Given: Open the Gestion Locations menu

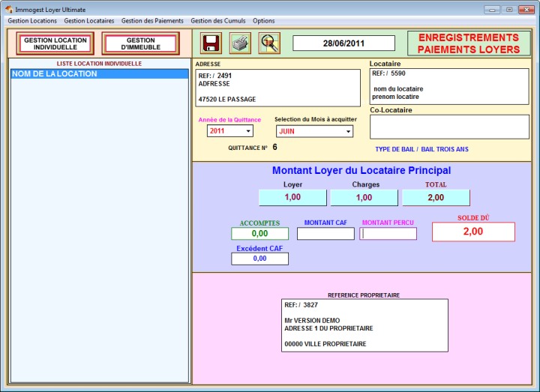Looking at the screenshot, I should tap(32, 21).
